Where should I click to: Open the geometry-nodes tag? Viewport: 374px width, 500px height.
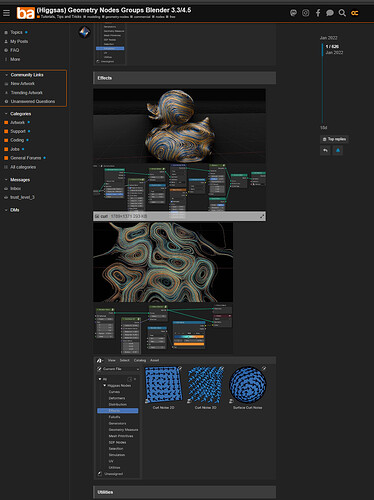coord(115,17)
